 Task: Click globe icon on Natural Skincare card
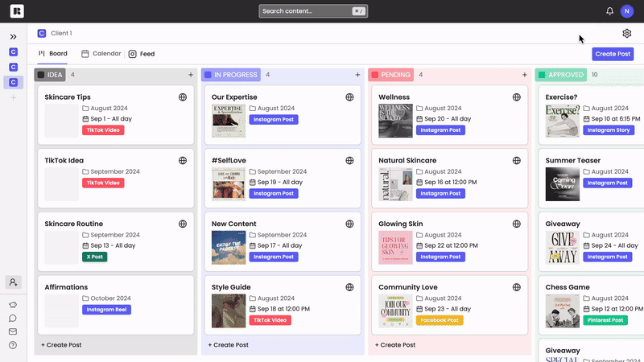[517, 160]
